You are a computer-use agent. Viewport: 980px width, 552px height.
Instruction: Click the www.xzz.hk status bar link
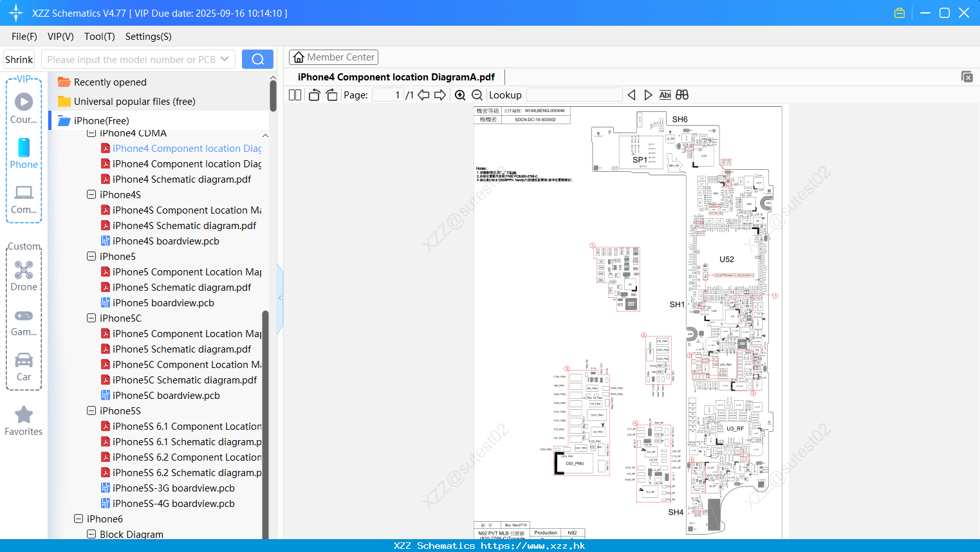(x=533, y=546)
